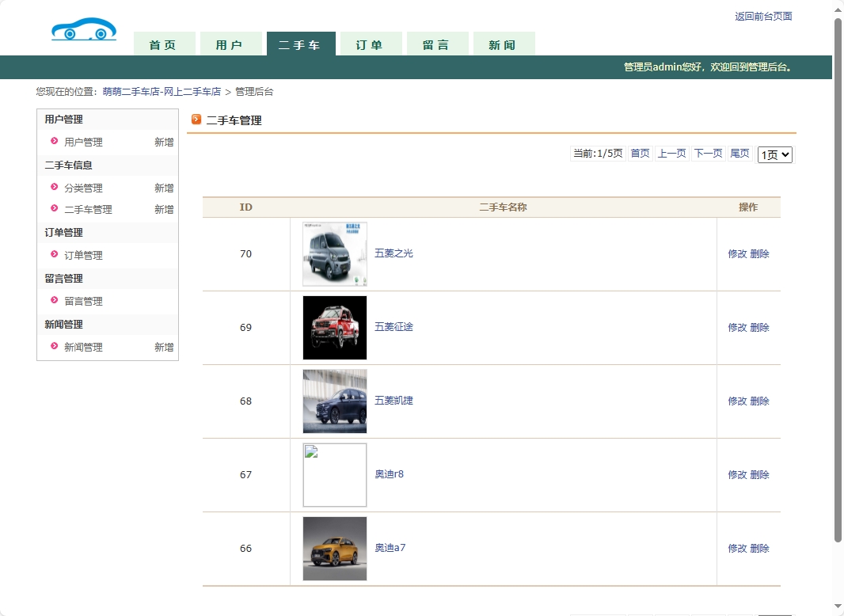Click the orange arrow icon before 二手车管理 heading
Screen dimensions: 844x616
point(196,120)
